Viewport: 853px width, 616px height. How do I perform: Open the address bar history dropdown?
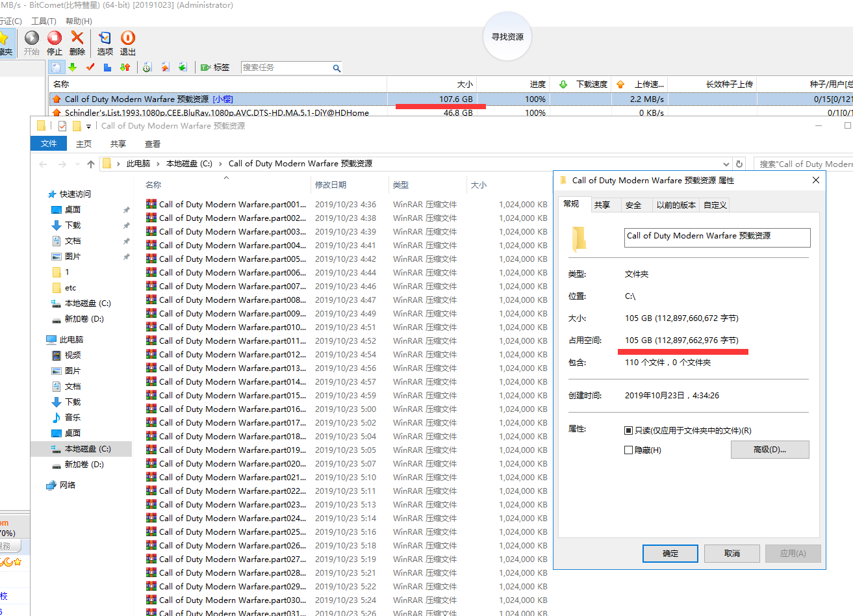(726, 164)
